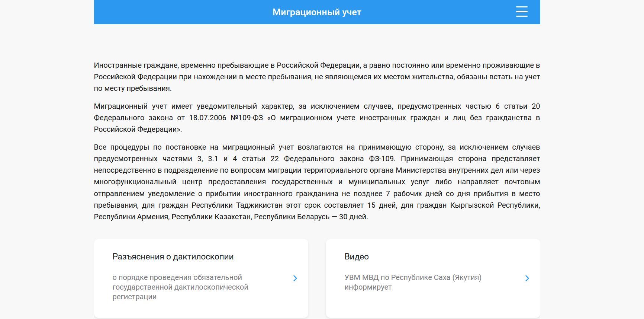Open the hamburger menu in blue header

(x=522, y=12)
